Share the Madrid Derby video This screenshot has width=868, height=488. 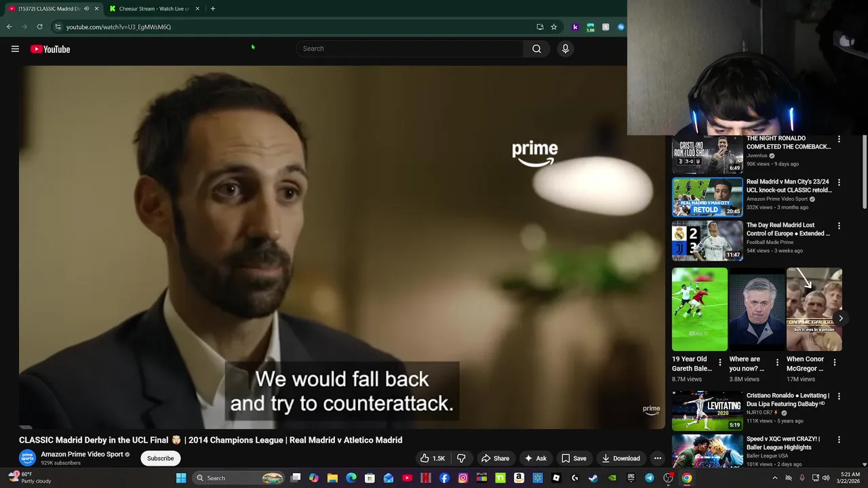tap(495, 458)
